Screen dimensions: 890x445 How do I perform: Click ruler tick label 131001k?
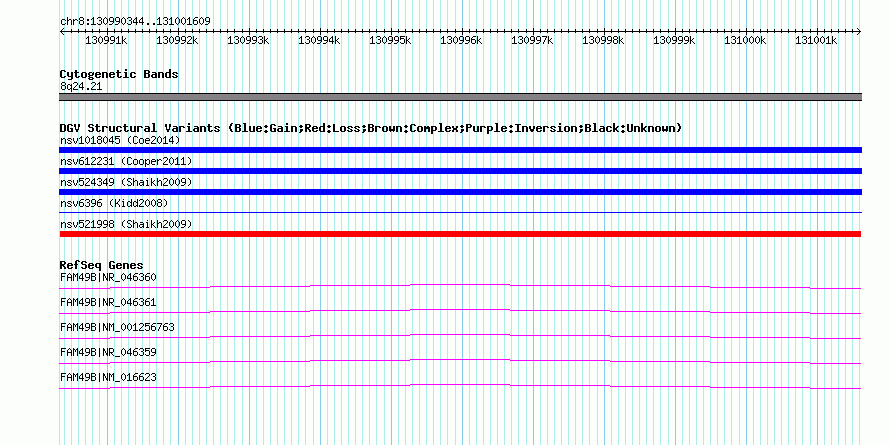pos(816,40)
